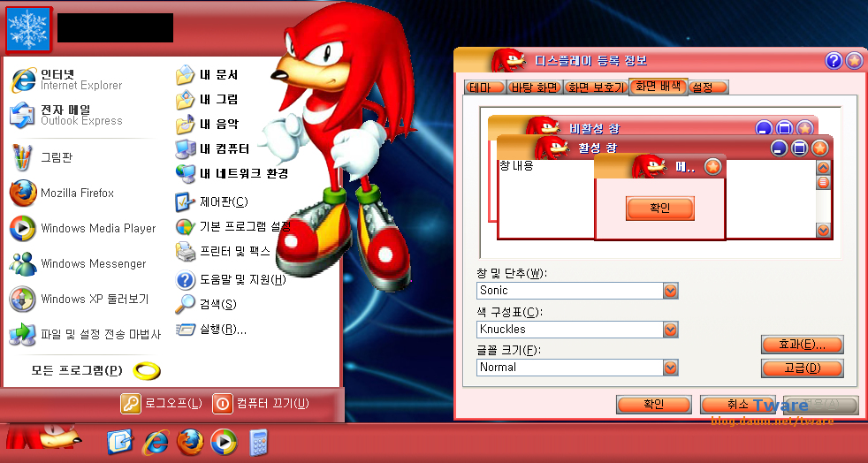Viewport: 868px width, 463px height.
Task: Select 화면 배색 tab
Action: click(x=659, y=87)
